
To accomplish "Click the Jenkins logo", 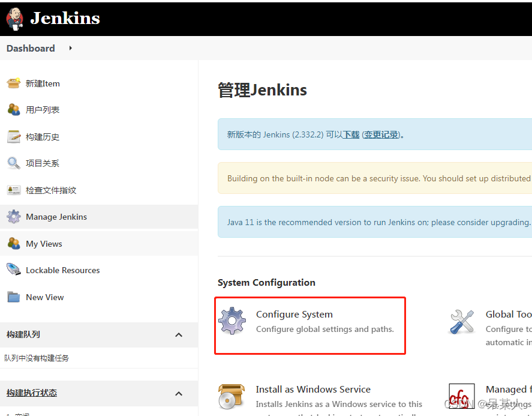I will point(53,19).
